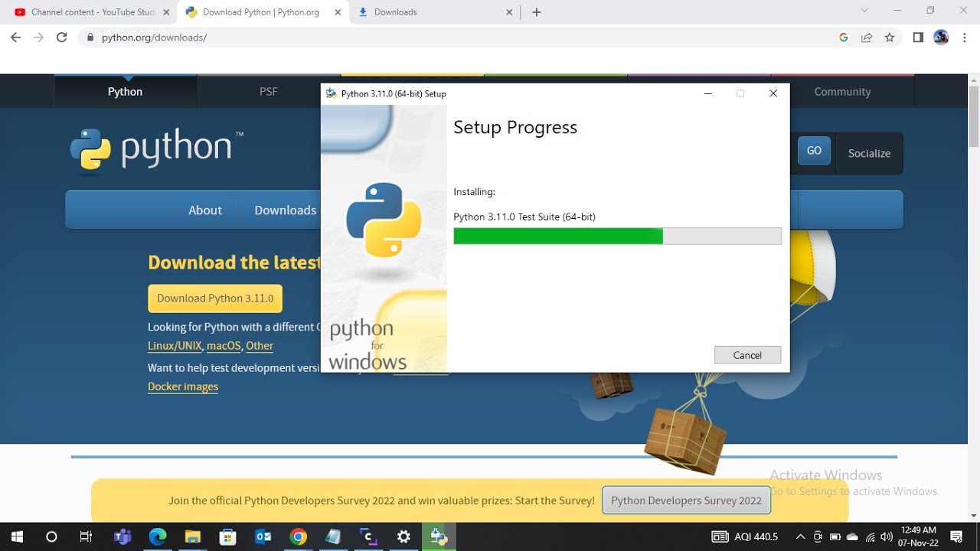Screen dimensions: 980x551
Task: Open the Windows Start menu
Action: coord(17,536)
